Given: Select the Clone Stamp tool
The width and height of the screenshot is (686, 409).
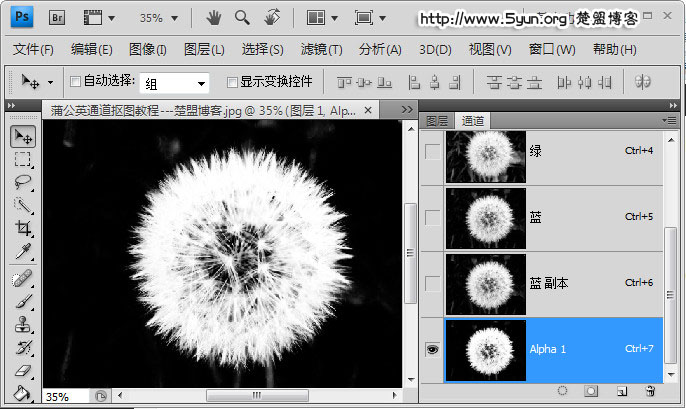Looking at the screenshot, I should tap(22, 324).
